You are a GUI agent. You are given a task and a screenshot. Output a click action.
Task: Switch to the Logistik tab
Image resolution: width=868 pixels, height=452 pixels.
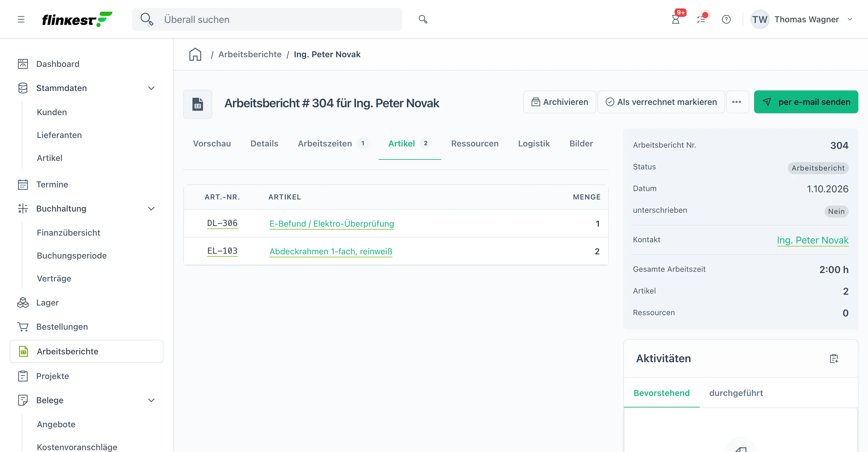[534, 143]
